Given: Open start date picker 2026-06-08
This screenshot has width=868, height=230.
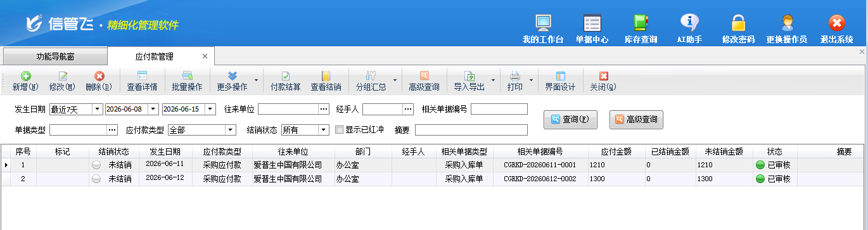Looking at the screenshot, I should tap(154, 109).
